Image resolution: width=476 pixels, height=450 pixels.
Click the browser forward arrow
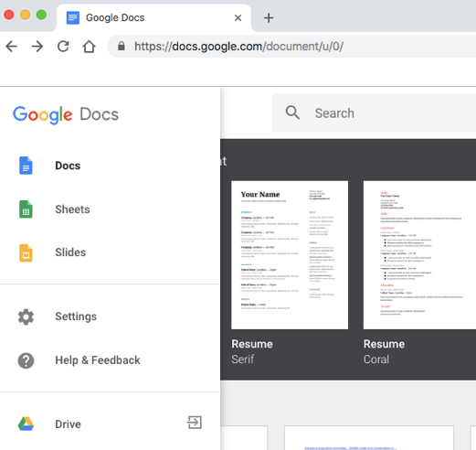point(37,47)
